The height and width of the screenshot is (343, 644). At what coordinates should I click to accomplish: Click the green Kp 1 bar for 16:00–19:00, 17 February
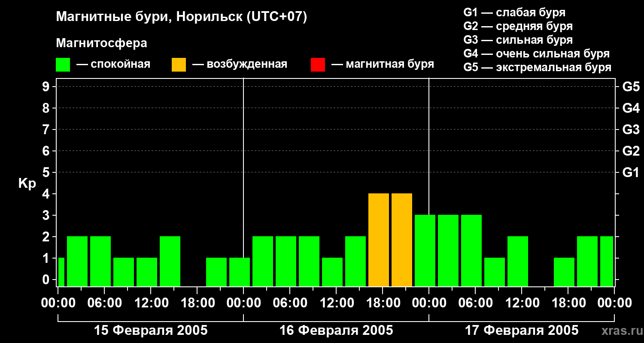pyautogui.click(x=564, y=272)
